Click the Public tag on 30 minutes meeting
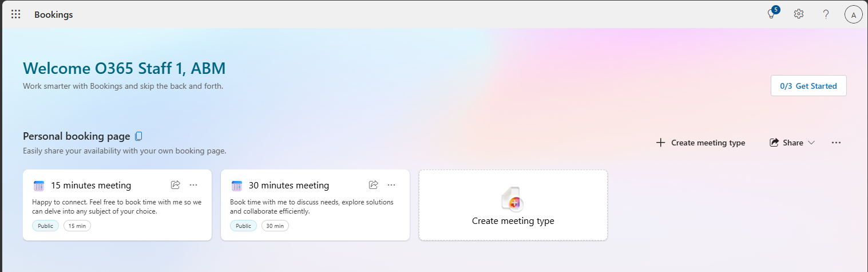Screen dimensions: 868x272 coord(243,226)
